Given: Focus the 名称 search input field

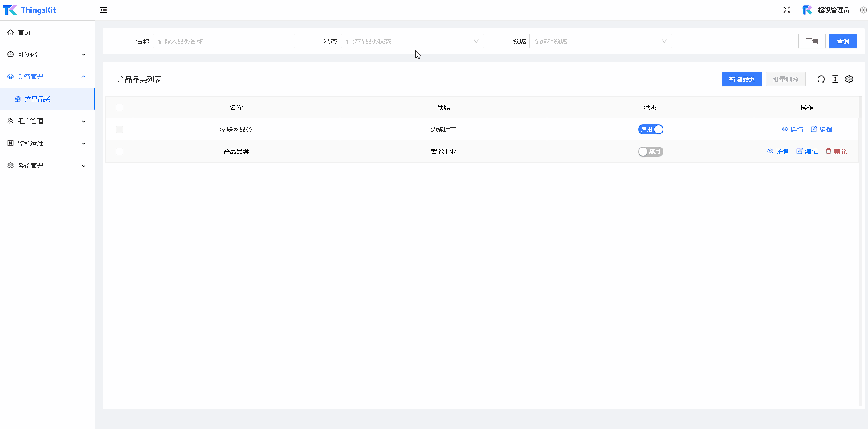Looking at the screenshot, I should coord(224,41).
